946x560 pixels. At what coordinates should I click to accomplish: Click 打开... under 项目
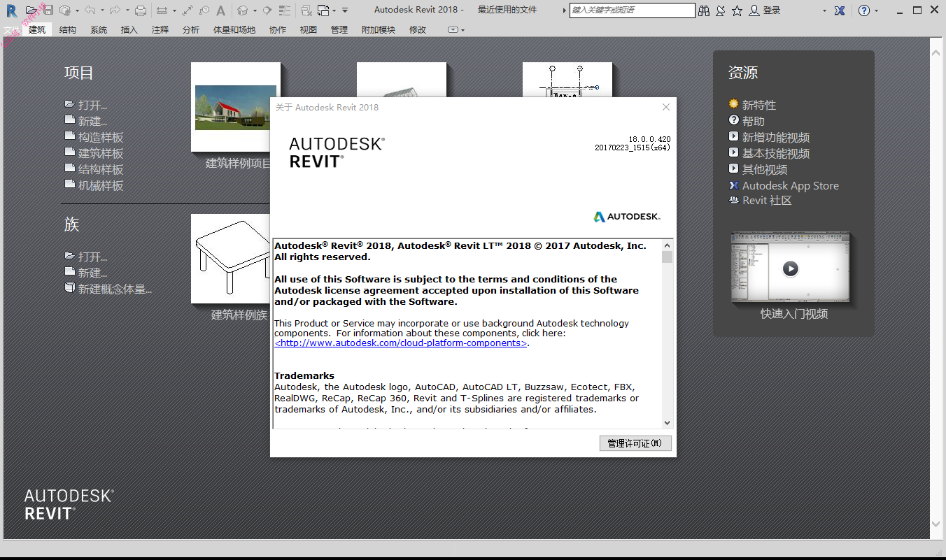[92, 105]
